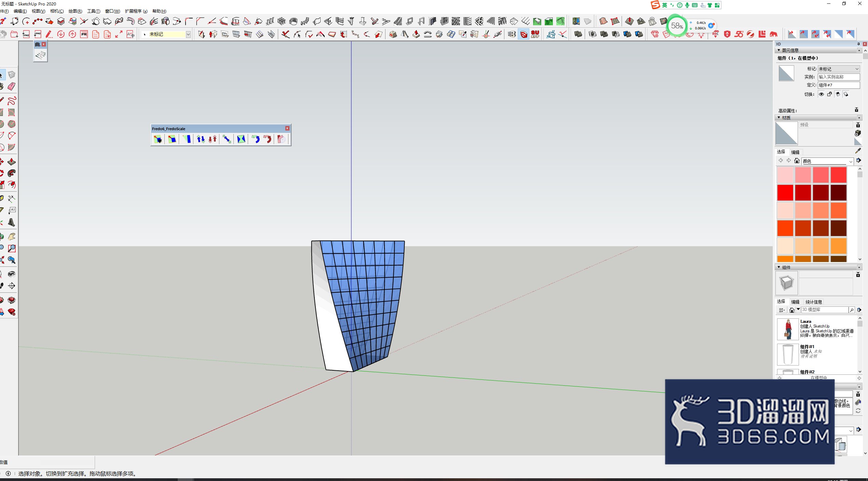Screen dimensions: 868x481
Task: Activate the Push/Pull tool
Action: click(12, 162)
